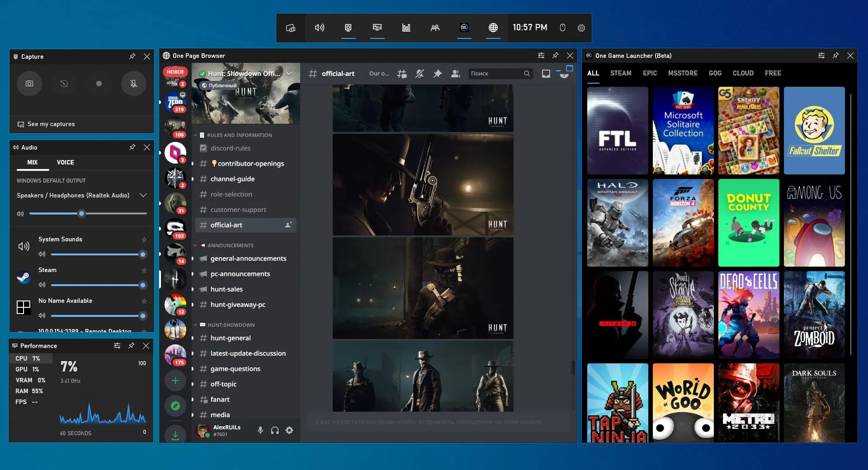Switch to the VOICE tab in Audio
This screenshot has width=868, height=470.
[x=66, y=163]
